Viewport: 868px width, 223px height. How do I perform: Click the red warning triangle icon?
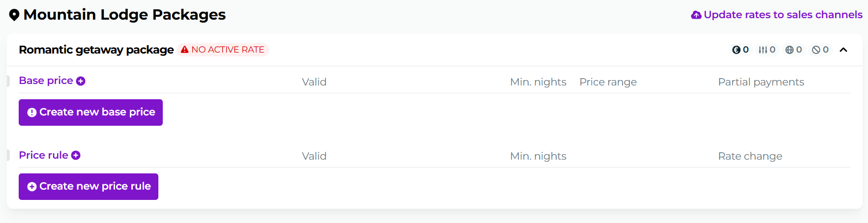coord(184,50)
